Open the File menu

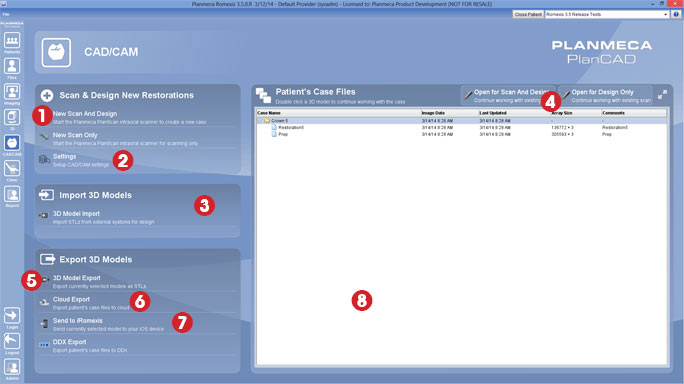tap(6, 14)
